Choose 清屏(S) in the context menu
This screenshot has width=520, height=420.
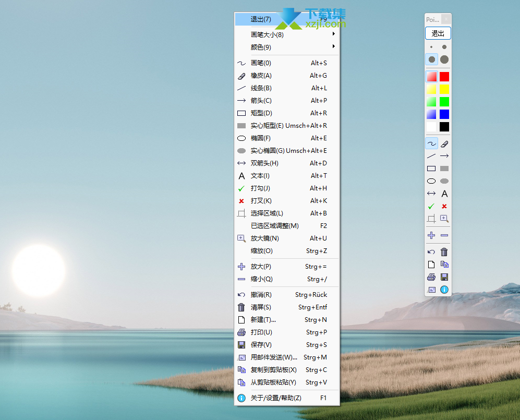pyautogui.click(x=287, y=307)
